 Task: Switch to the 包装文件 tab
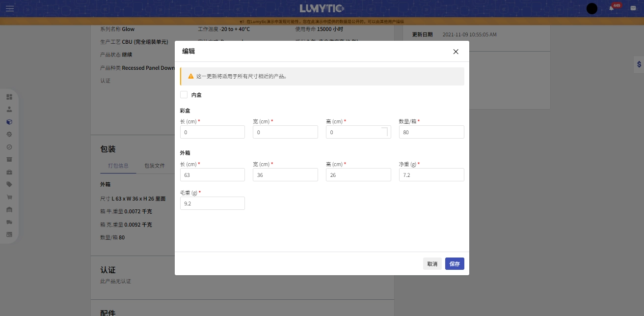click(x=155, y=166)
